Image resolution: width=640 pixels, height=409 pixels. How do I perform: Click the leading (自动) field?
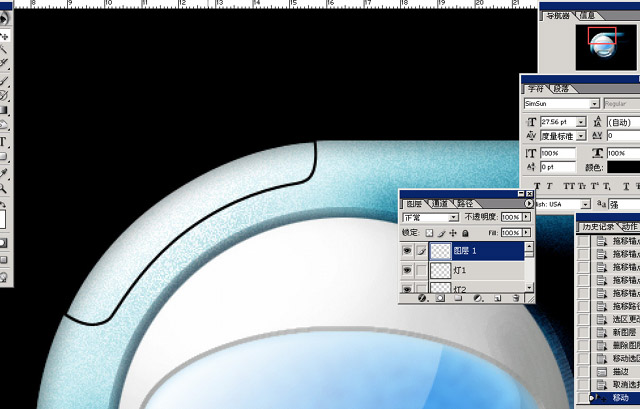pos(623,122)
